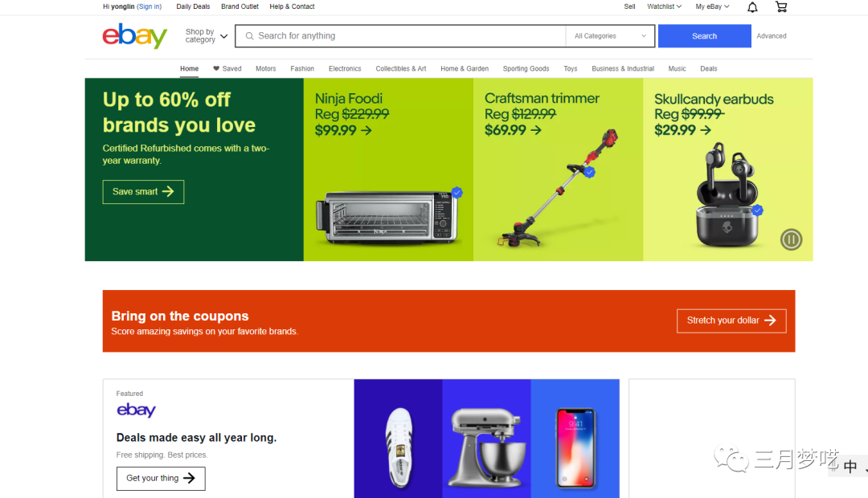This screenshot has width=868, height=498.
Task: Click the eBay logo in the header
Action: (x=134, y=36)
